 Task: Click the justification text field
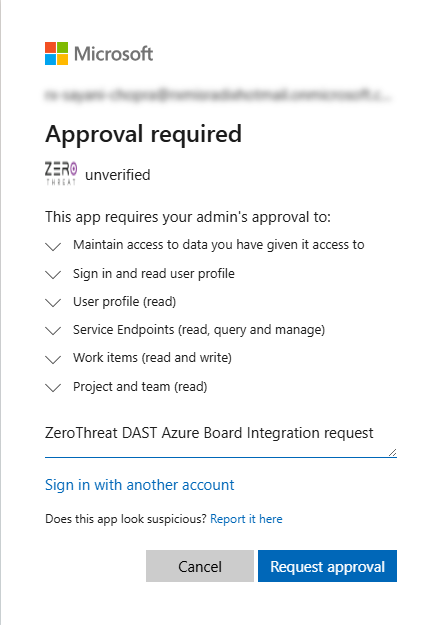[x=221, y=438]
